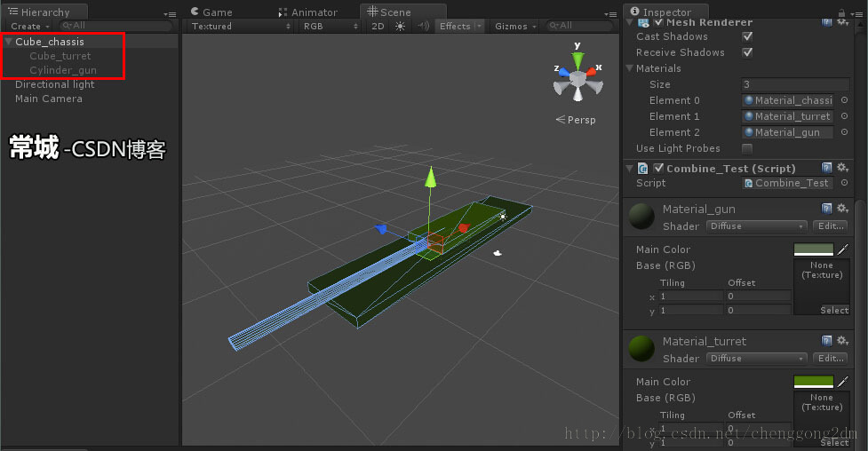
Task: Click the Materials Size input field
Action: point(795,84)
